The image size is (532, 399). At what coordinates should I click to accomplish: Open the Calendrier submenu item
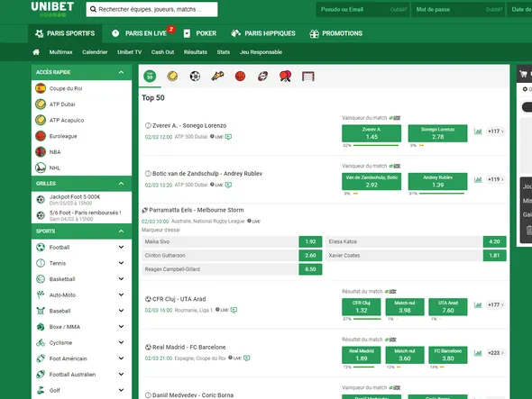[95, 52]
